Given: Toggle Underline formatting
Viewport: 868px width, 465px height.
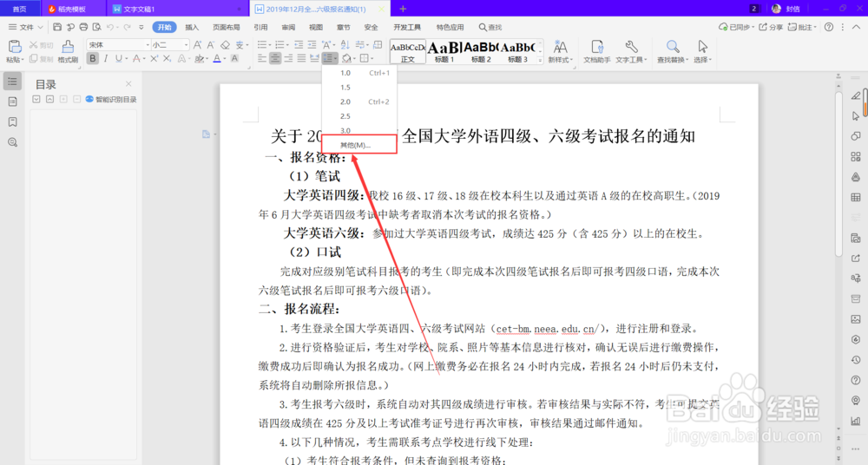Looking at the screenshot, I should tap(118, 59).
